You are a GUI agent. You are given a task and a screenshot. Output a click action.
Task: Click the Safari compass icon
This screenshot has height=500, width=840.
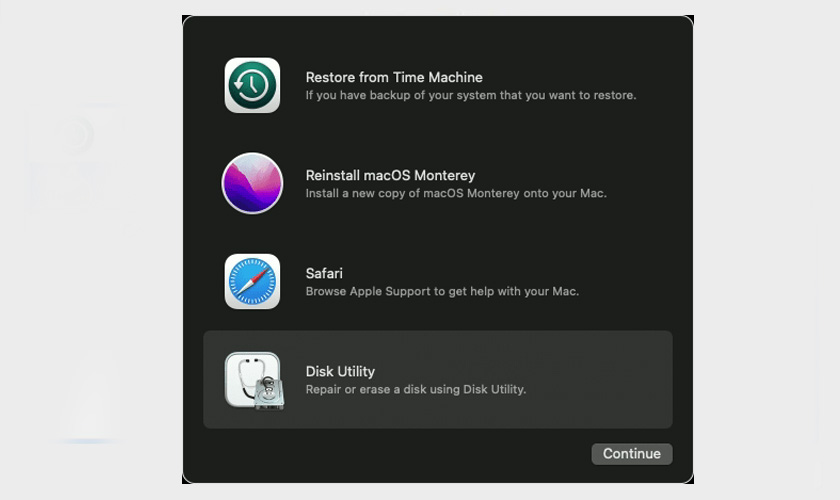click(x=252, y=281)
